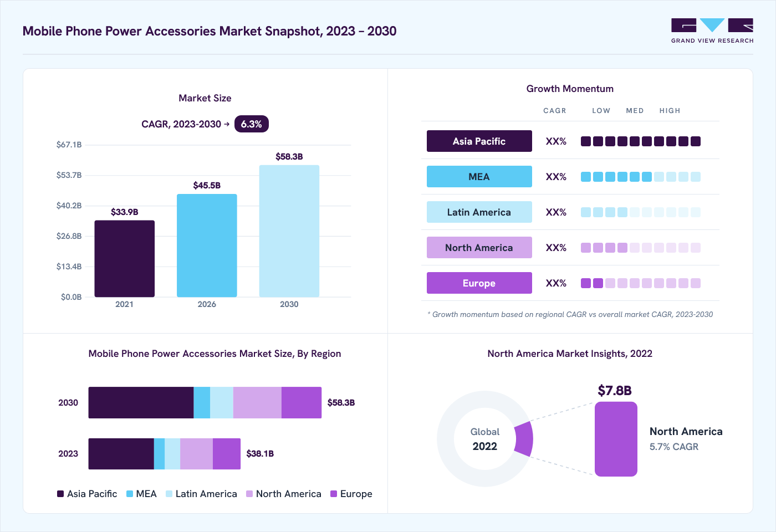Select Asia Pacific label in Growth Momentum
The image size is (776, 532).
coord(479,141)
